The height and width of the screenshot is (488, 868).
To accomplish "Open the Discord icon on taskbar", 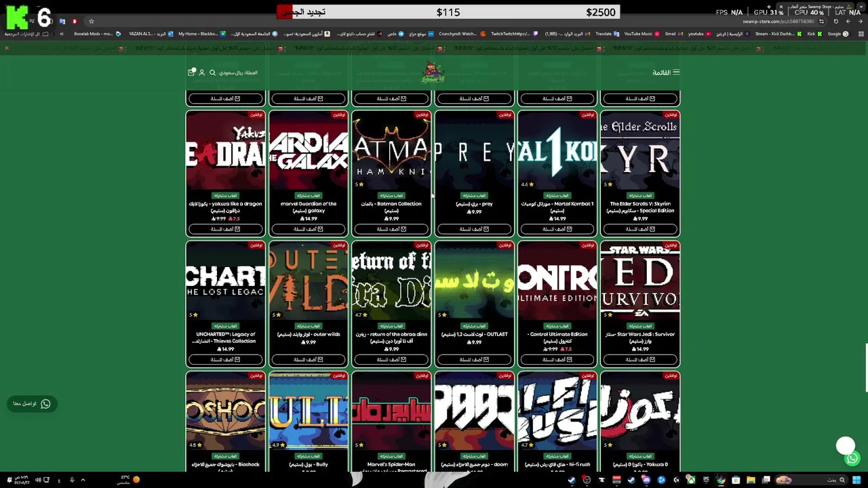I will [x=646, y=480].
